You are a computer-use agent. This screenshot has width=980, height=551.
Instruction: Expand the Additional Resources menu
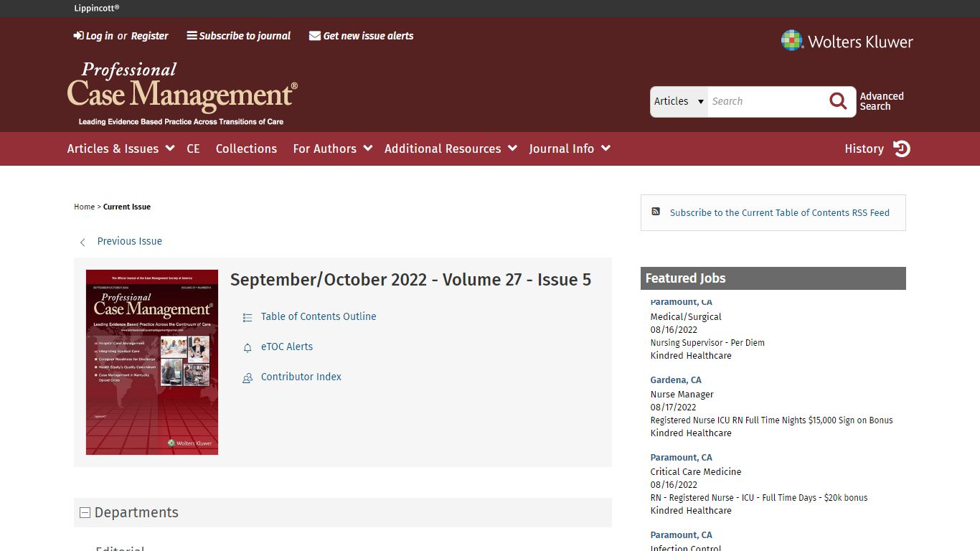tap(451, 149)
